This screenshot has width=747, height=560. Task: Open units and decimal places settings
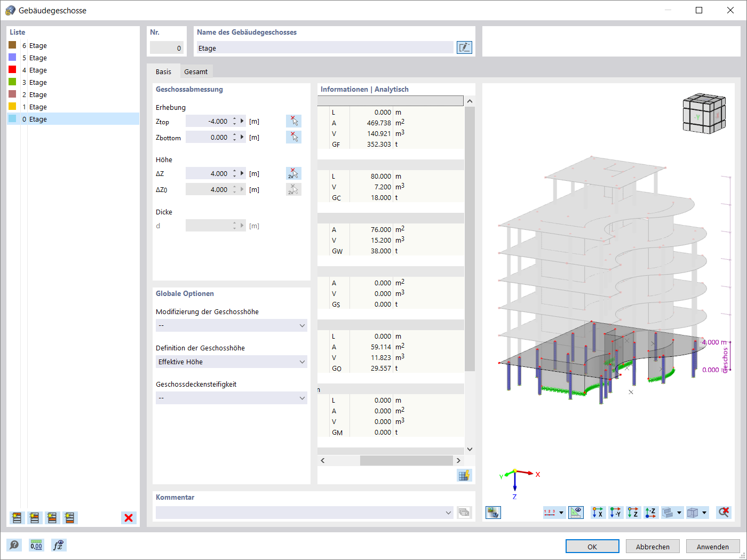click(36, 545)
